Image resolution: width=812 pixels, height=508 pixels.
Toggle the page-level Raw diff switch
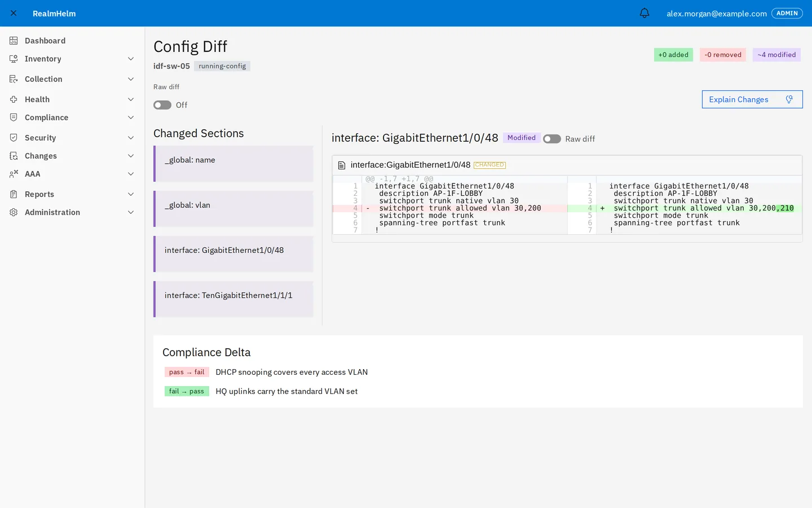coord(162,105)
